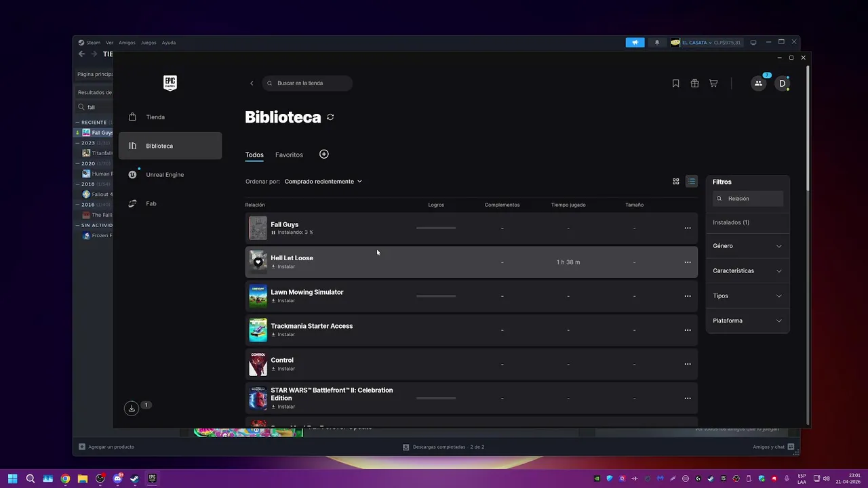Viewport: 868px width, 488px height.
Task: Click Instalar under Lawn Mowing Simulator
Action: pyautogui.click(x=283, y=300)
